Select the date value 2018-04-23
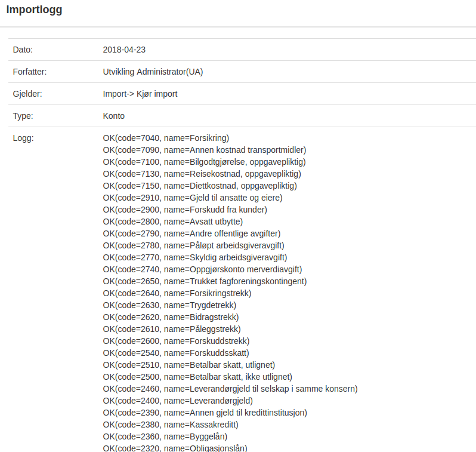The height and width of the screenshot is (452, 476). [x=124, y=50]
